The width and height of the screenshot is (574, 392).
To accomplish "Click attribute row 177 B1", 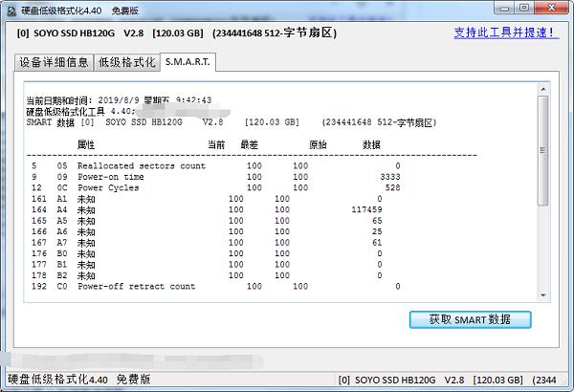I will pyautogui.click(x=207, y=265).
